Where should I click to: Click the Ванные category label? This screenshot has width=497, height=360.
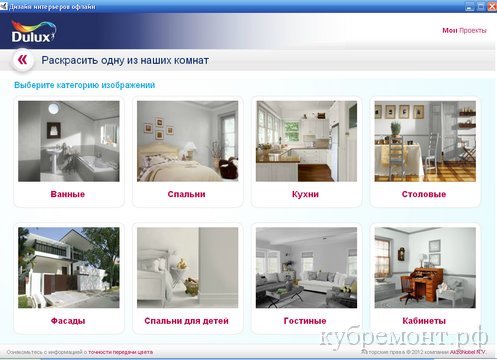[x=68, y=194]
